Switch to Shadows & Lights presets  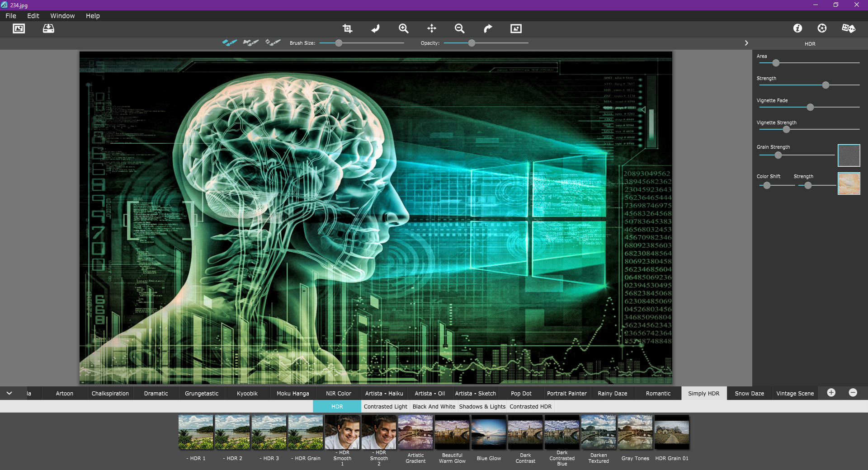(482, 406)
